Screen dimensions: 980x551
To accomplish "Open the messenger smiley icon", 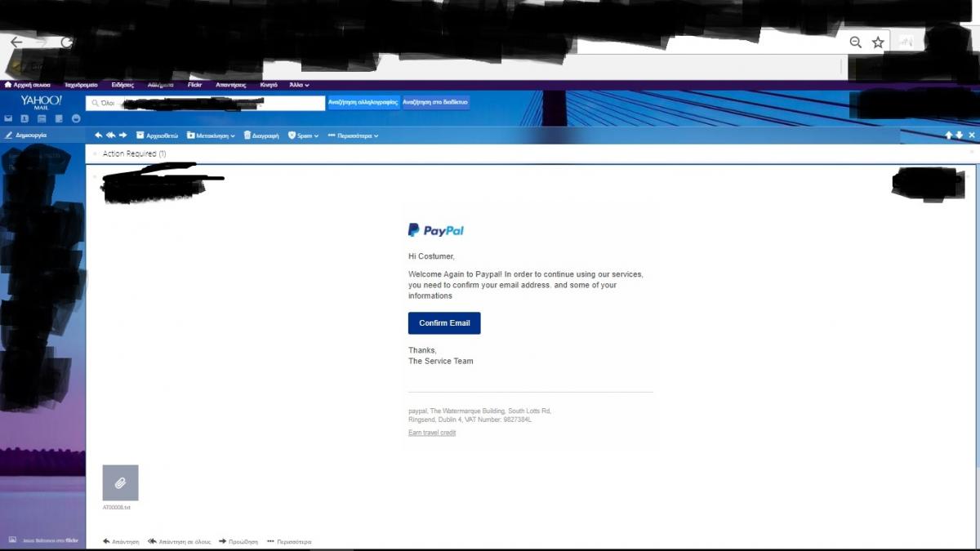I will click(x=76, y=118).
